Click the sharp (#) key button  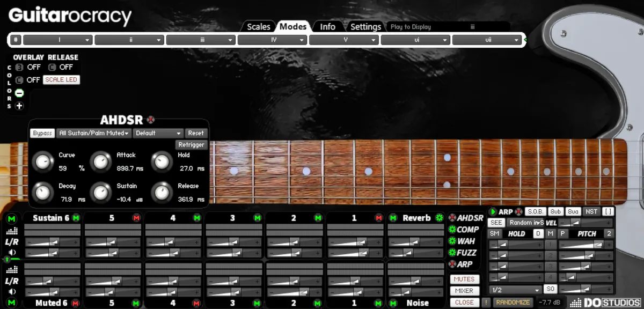(16, 40)
